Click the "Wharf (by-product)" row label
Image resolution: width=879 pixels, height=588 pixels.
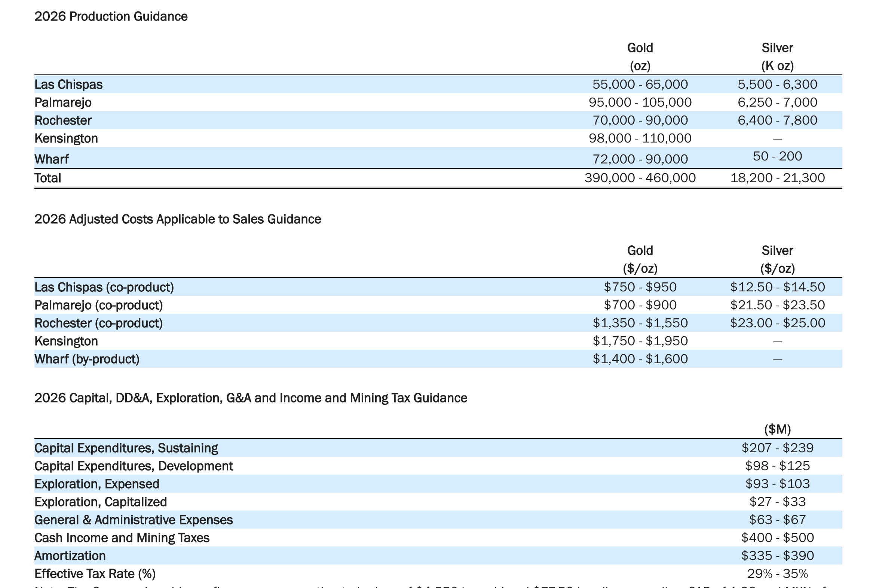[x=87, y=359]
